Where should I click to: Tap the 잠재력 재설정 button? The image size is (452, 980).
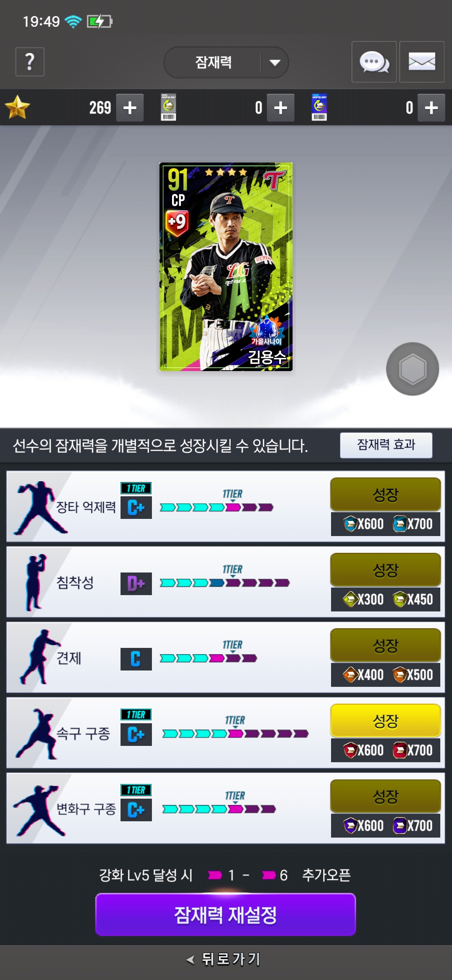(x=226, y=915)
